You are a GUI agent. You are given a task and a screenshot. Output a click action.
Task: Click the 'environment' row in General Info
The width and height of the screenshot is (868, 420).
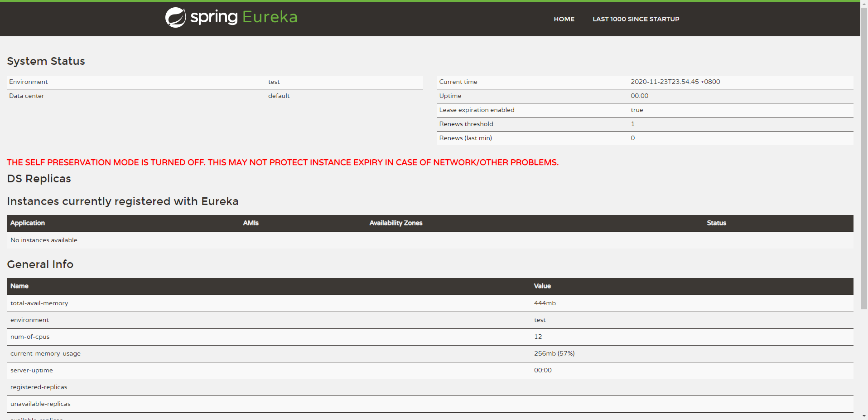[x=430, y=320]
